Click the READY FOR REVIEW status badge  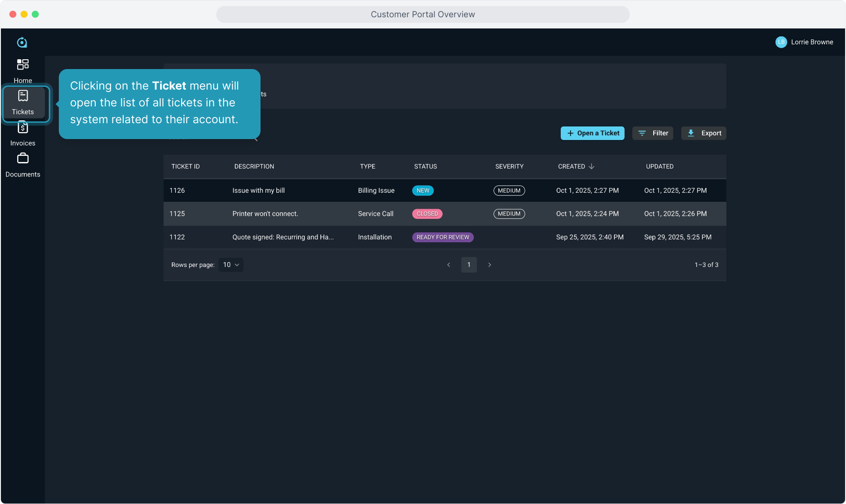[443, 238]
